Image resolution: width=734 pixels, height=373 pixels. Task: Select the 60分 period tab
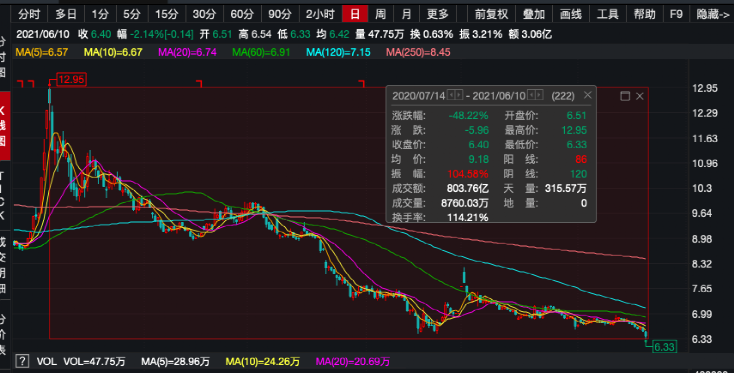[242, 15]
